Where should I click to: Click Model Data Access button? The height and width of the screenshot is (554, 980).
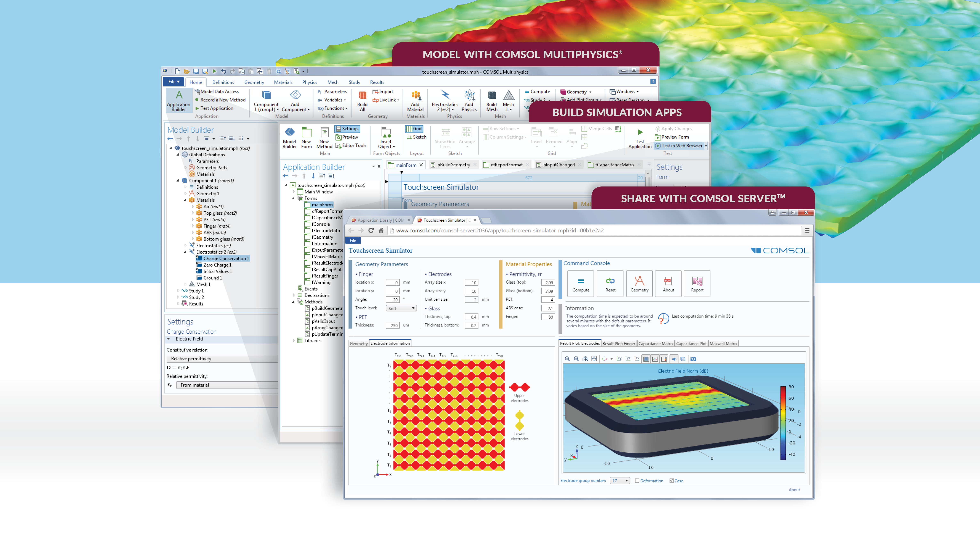216,91
